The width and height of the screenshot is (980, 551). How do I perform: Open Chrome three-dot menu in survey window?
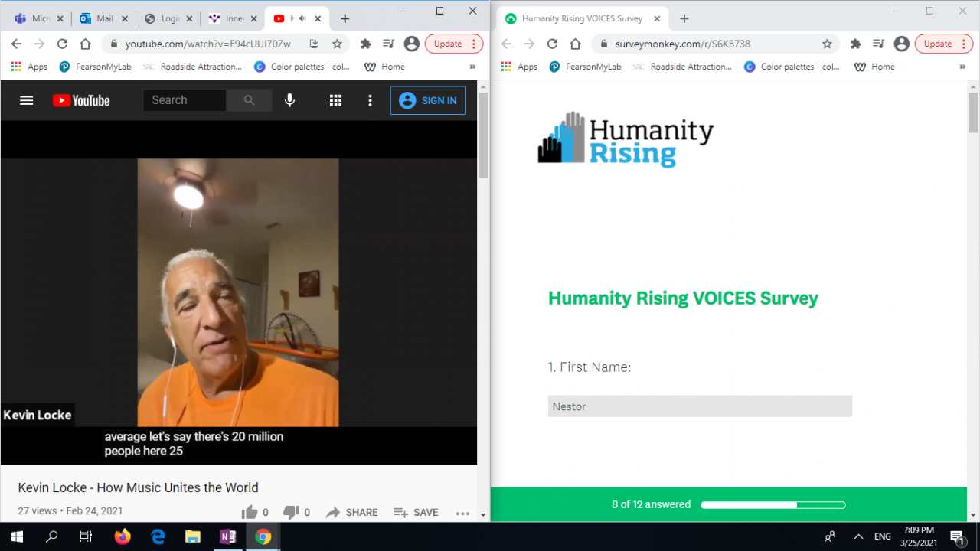click(x=964, y=44)
